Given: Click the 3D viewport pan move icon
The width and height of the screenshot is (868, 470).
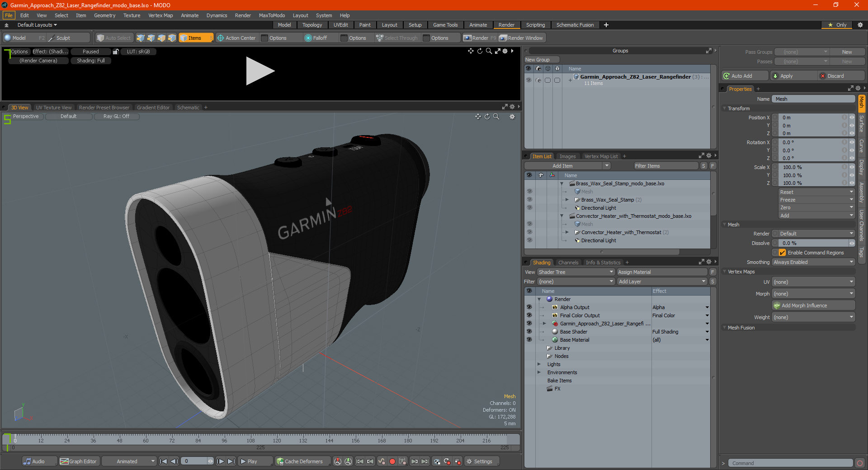Looking at the screenshot, I should 478,117.
